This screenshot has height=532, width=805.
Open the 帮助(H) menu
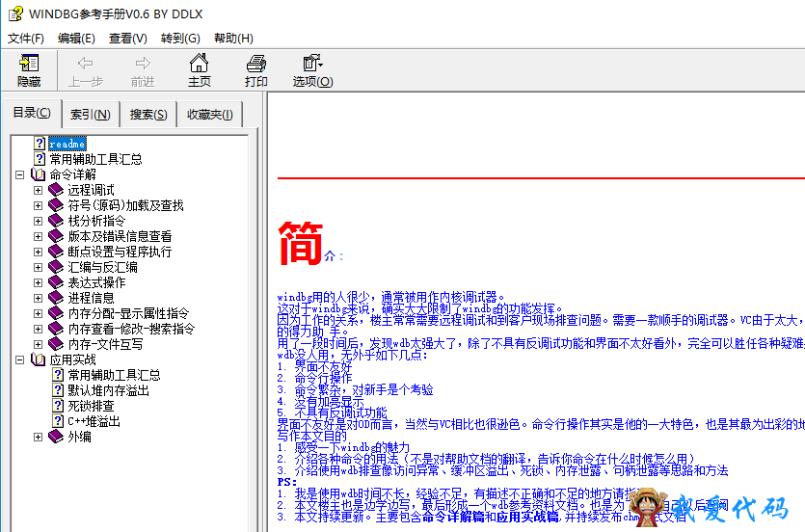pyautogui.click(x=233, y=39)
